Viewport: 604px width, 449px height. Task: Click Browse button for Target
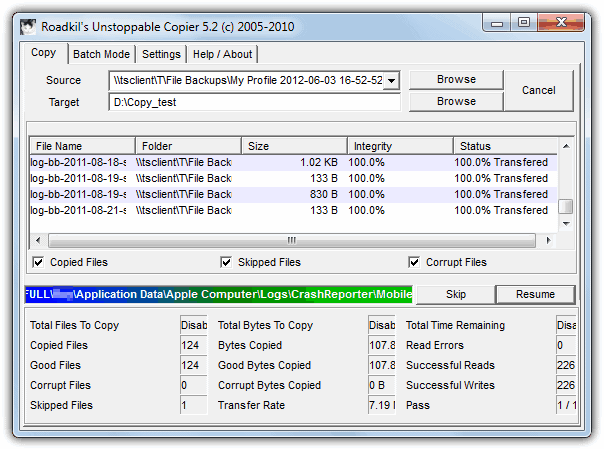click(456, 102)
